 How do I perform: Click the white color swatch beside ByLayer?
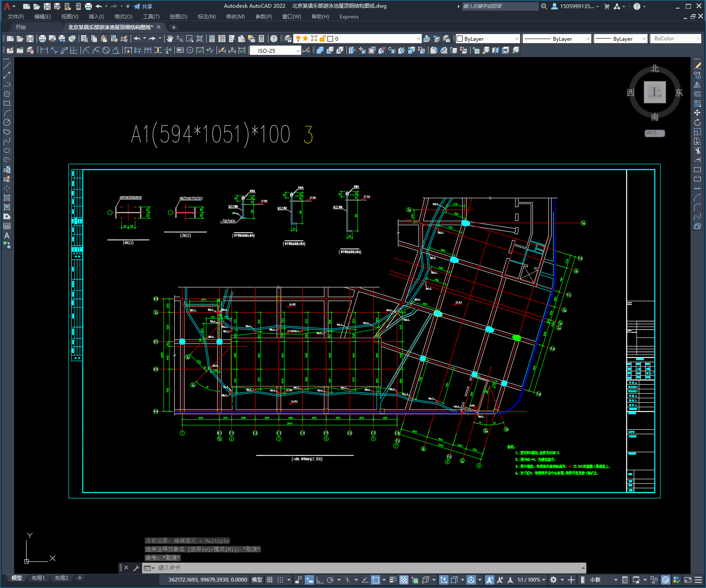coord(460,39)
